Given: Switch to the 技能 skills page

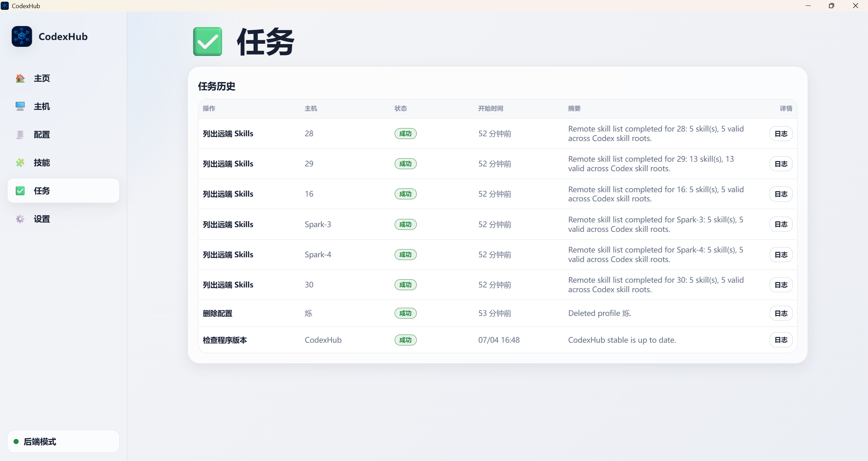Looking at the screenshot, I should (x=63, y=163).
